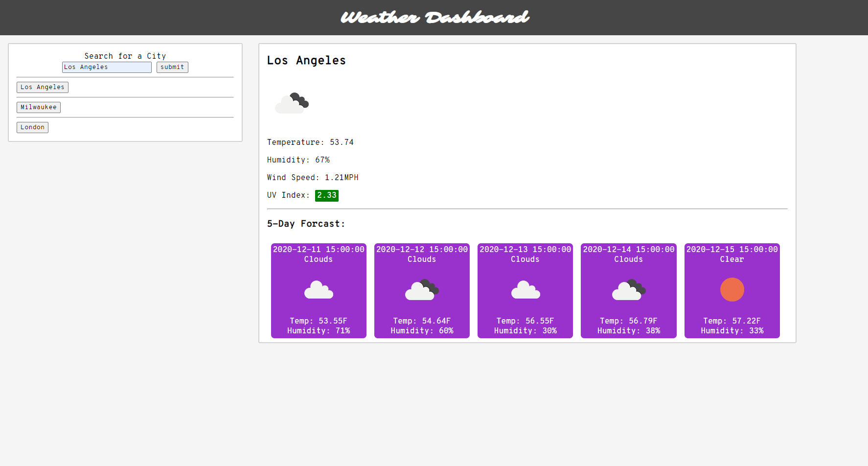Click the Humidity: 33% text

tap(732, 331)
